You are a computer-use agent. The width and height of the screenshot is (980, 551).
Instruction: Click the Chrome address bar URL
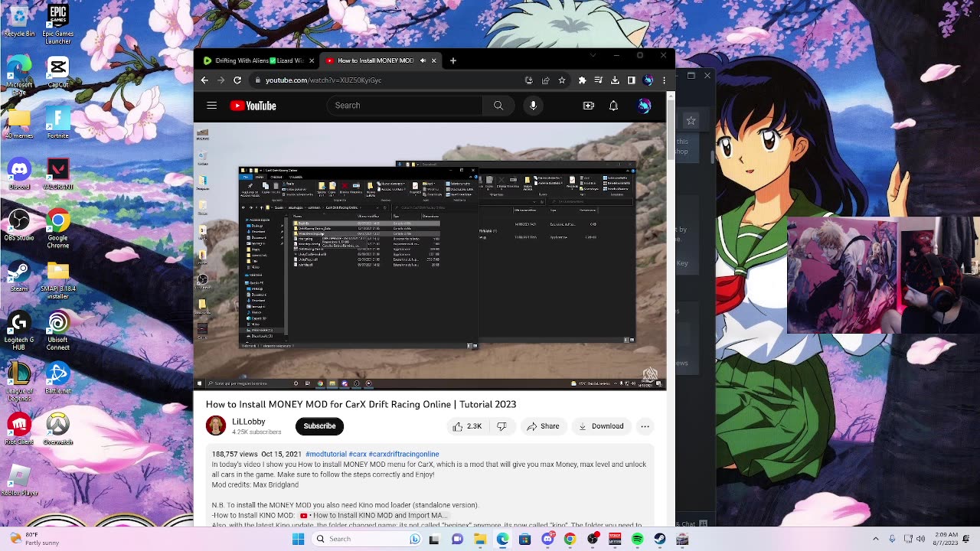click(x=323, y=80)
